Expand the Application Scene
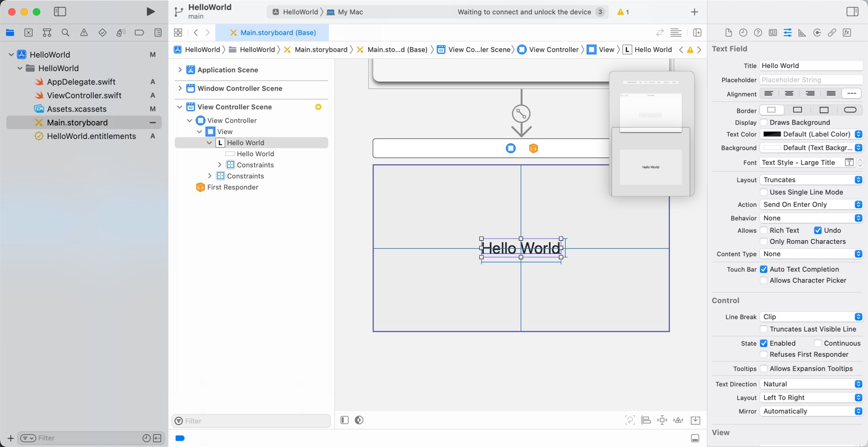 pyautogui.click(x=180, y=70)
